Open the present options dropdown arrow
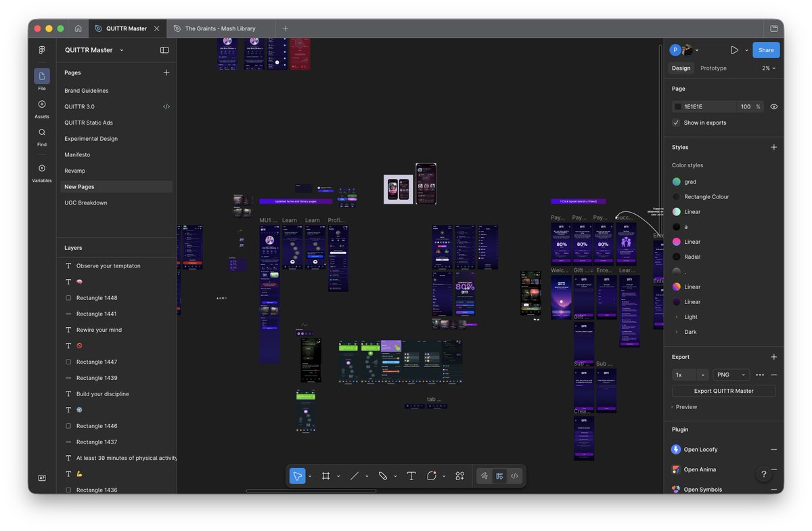This screenshot has width=812, height=531. (746, 50)
